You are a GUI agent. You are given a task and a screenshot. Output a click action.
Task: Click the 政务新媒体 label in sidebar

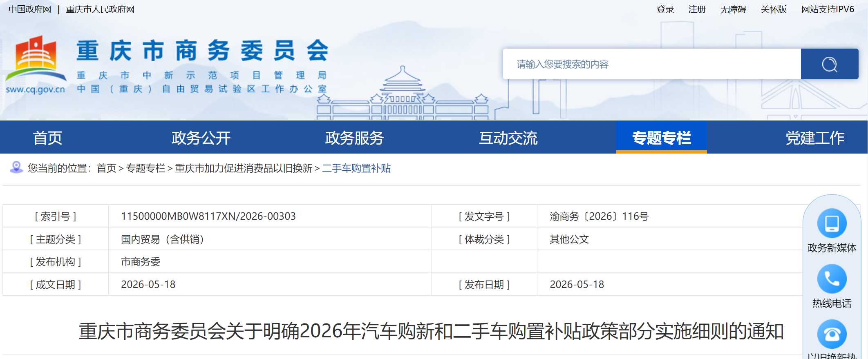[x=832, y=248]
